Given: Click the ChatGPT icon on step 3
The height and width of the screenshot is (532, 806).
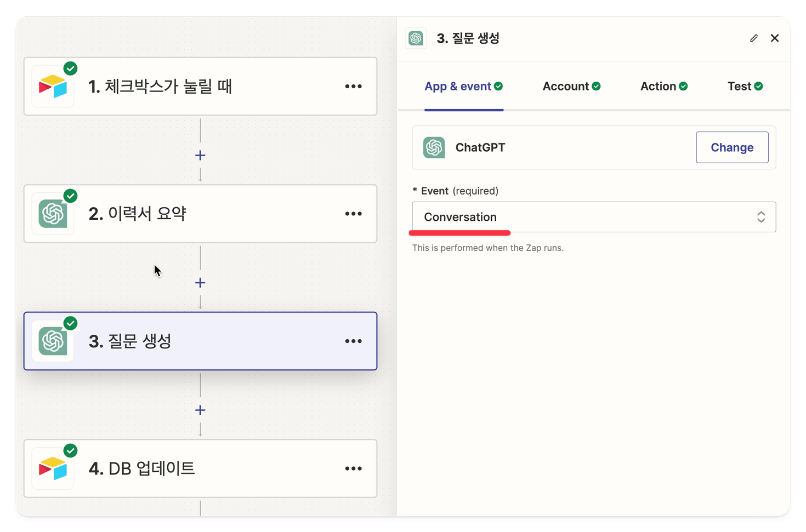Looking at the screenshot, I should (53, 341).
